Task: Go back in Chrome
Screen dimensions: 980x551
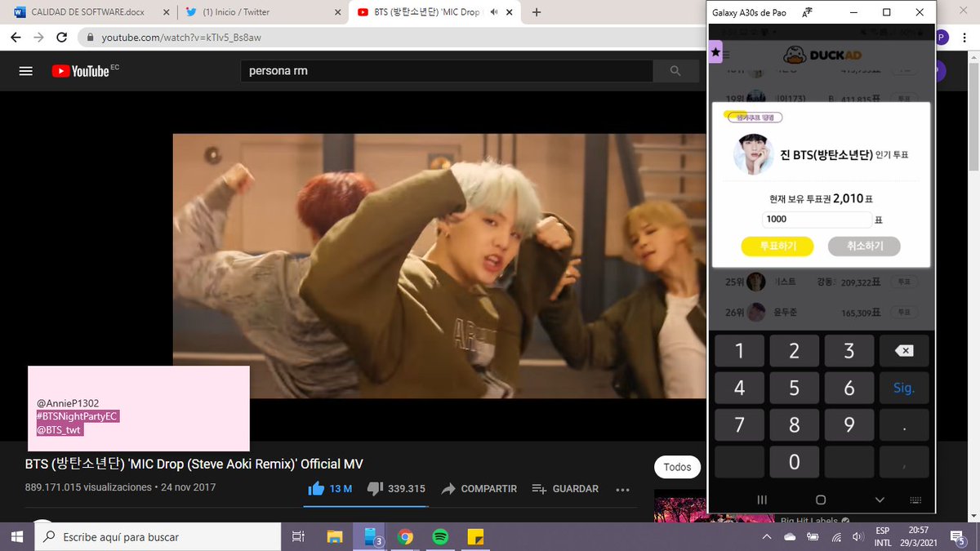Action: click(16, 38)
